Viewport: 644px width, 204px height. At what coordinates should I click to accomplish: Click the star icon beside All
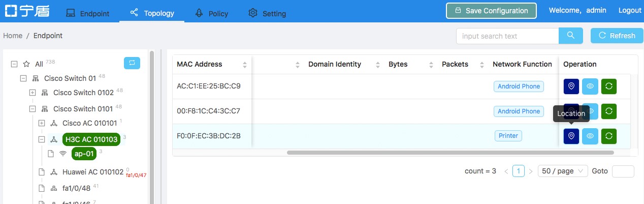[x=26, y=64]
